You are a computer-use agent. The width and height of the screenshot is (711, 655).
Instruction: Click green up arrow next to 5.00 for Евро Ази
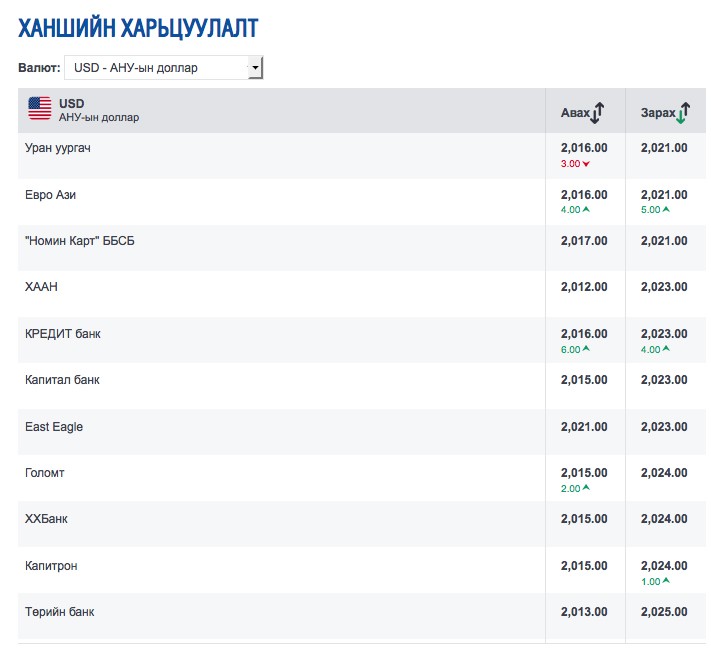[x=666, y=209]
